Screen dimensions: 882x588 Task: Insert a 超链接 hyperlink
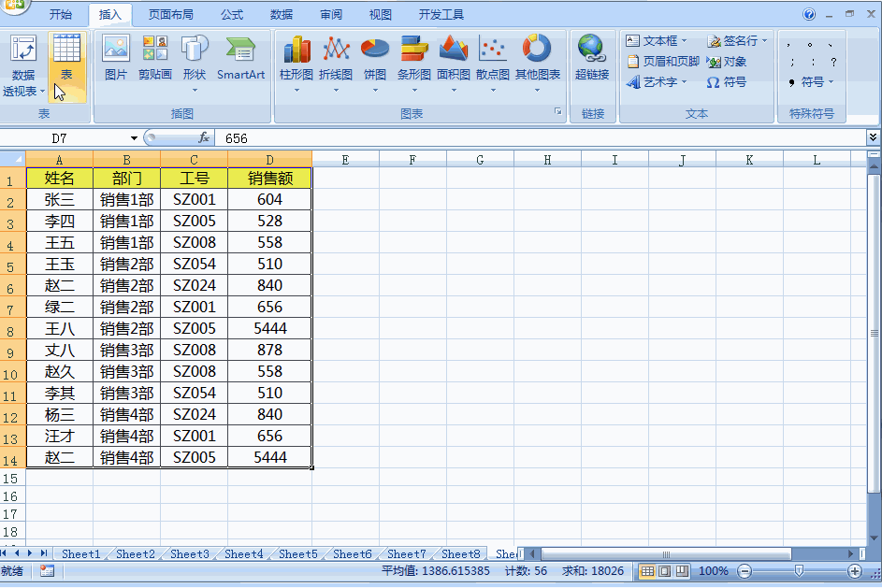[592, 50]
